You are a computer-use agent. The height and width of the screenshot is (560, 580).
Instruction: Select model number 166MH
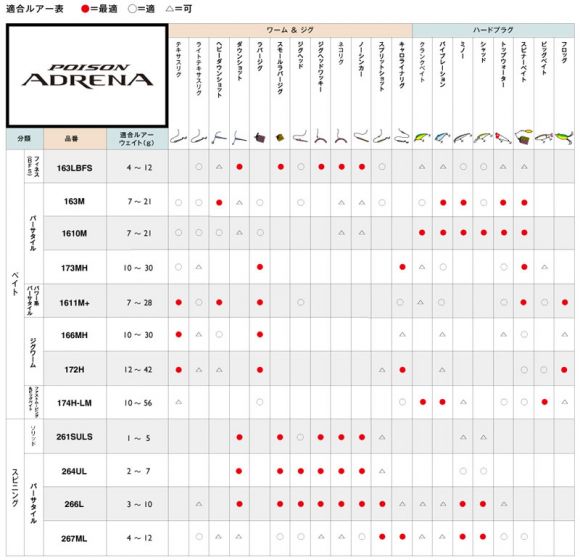tap(74, 335)
